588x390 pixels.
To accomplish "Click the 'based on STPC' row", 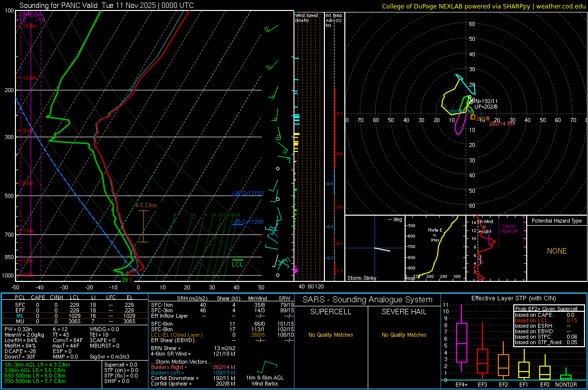I will pos(546,337).
